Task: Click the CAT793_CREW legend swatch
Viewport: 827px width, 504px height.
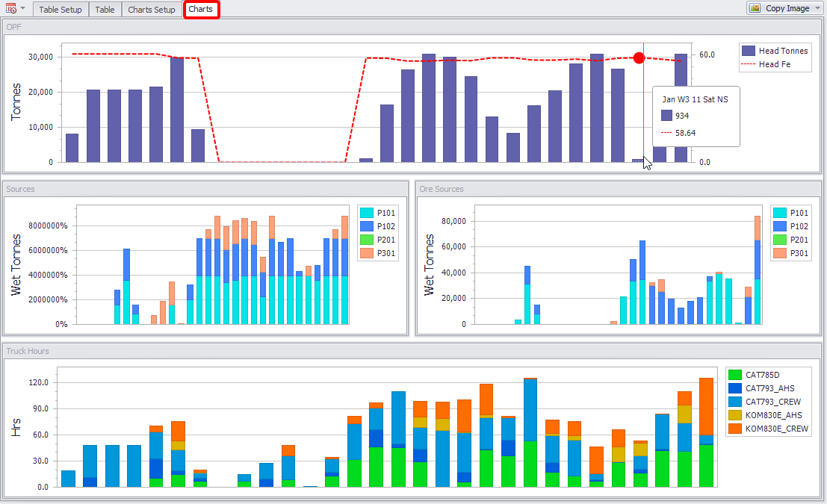Action: tap(734, 402)
